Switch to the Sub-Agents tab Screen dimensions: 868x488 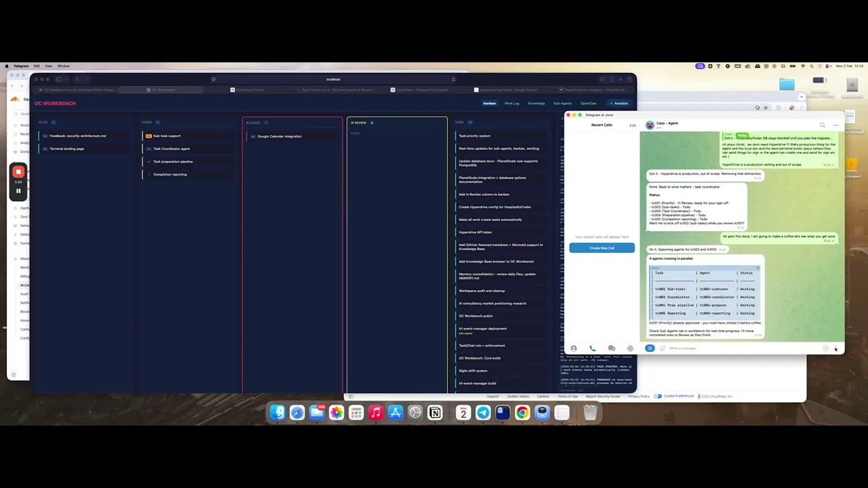tap(562, 103)
